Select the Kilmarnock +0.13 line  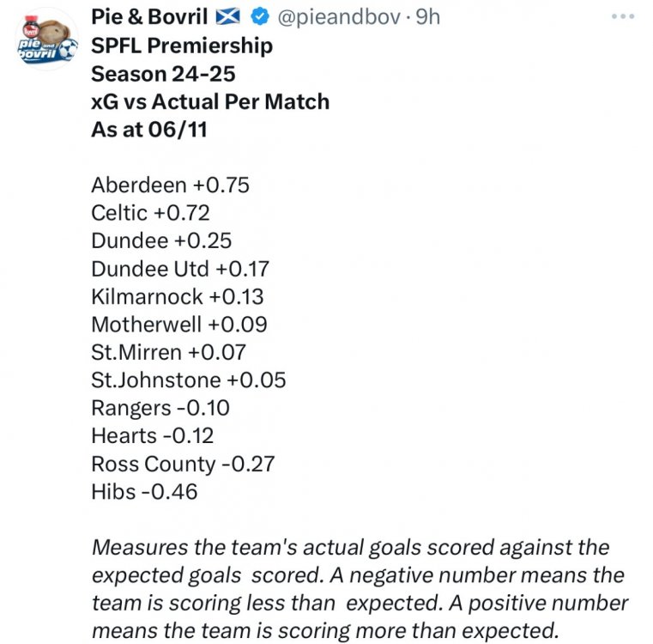[x=178, y=297]
